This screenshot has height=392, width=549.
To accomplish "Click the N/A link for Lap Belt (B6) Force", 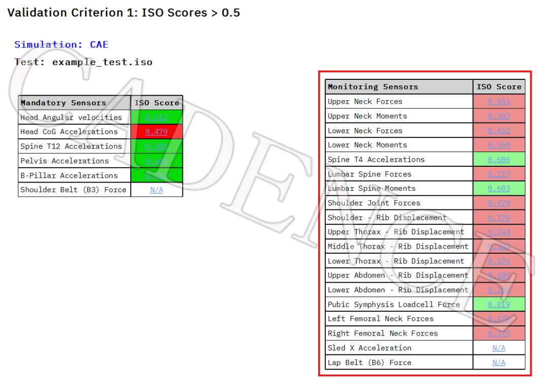I will point(499,363).
